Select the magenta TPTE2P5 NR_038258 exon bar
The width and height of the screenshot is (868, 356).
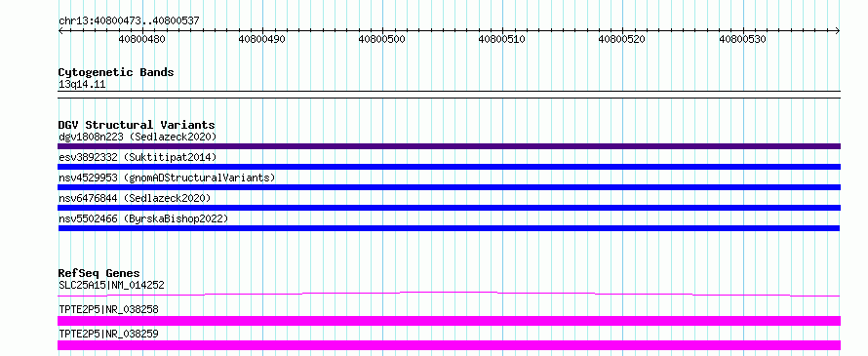click(x=449, y=321)
